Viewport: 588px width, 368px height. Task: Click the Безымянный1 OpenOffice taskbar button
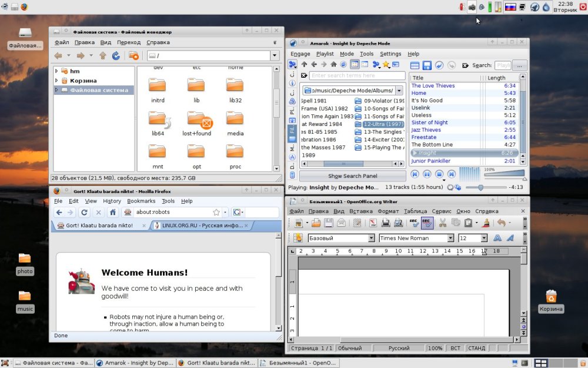[298, 363]
